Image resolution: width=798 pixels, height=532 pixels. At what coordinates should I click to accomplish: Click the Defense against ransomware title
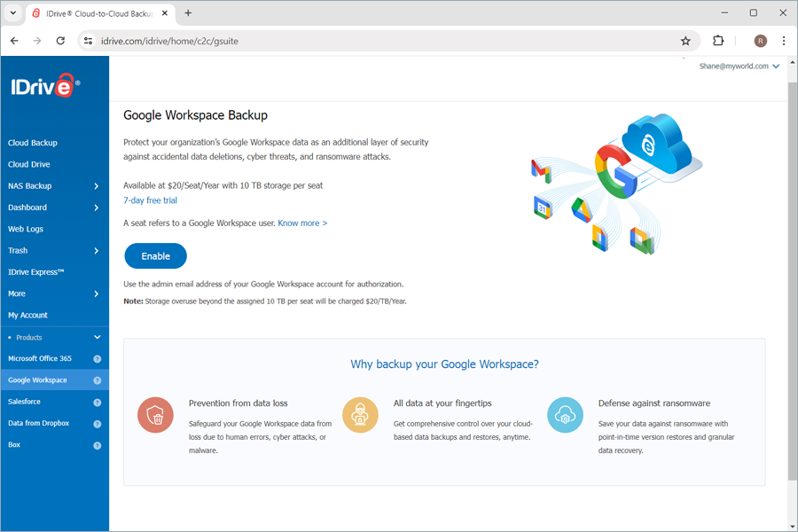click(654, 403)
